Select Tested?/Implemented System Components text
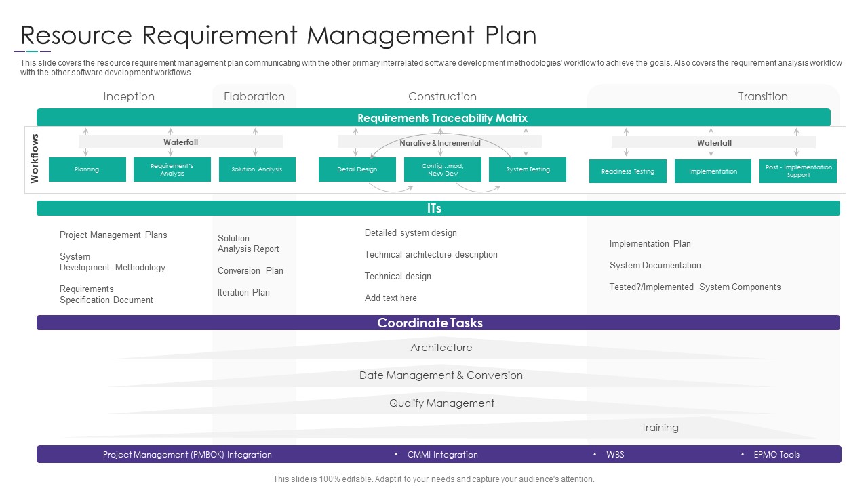868x488 pixels. (x=695, y=287)
